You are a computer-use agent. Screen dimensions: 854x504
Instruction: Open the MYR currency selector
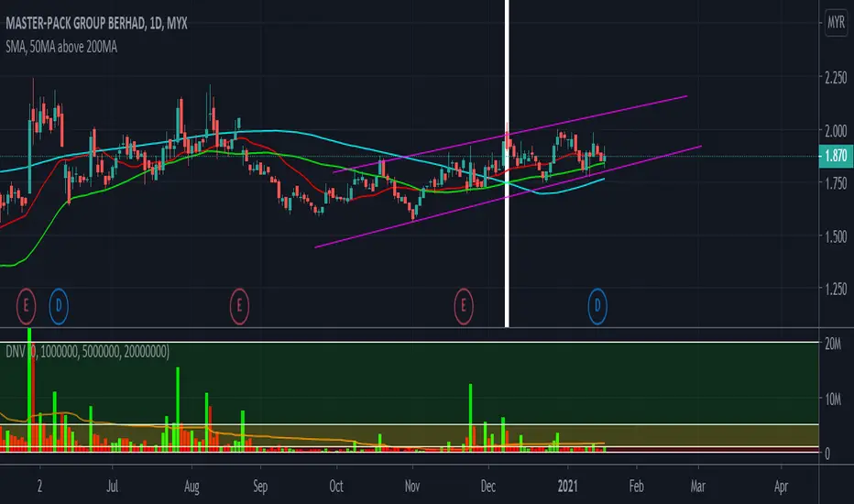coord(836,22)
